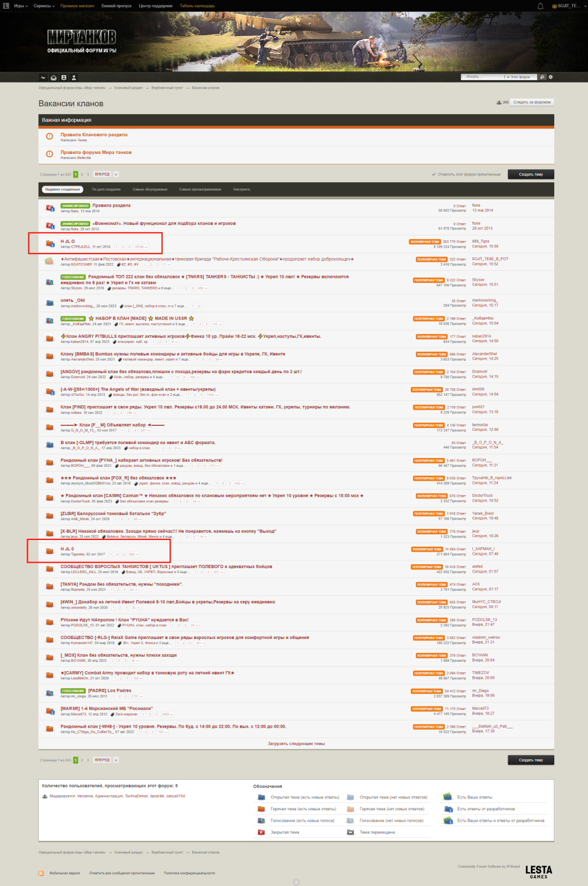Click the warning icon beside 'Правила форума Мира танков'
The width and height of the screenshot is (588, 886).
pos(49,154)
